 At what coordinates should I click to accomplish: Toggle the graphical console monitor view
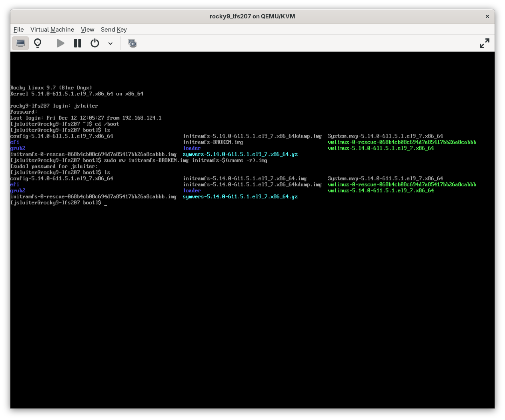pos(20,43)
